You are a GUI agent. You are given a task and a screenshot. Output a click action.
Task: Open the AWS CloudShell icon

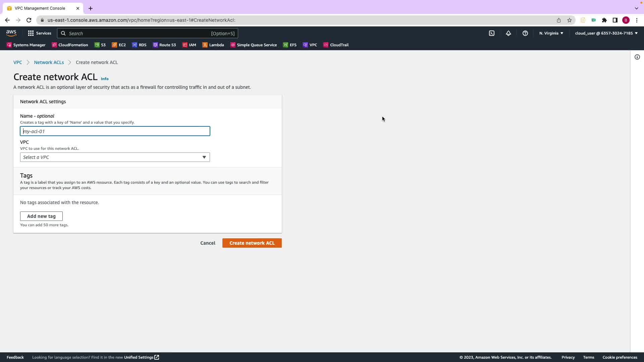pyautogui.click(x=492, y=33)
